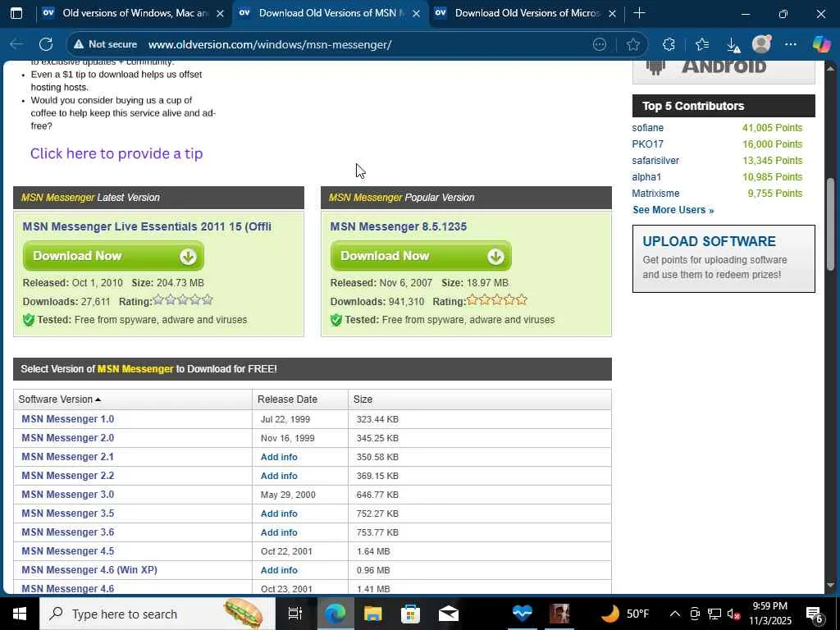Show hidden system tray icons chevron

tap(675, 614)
